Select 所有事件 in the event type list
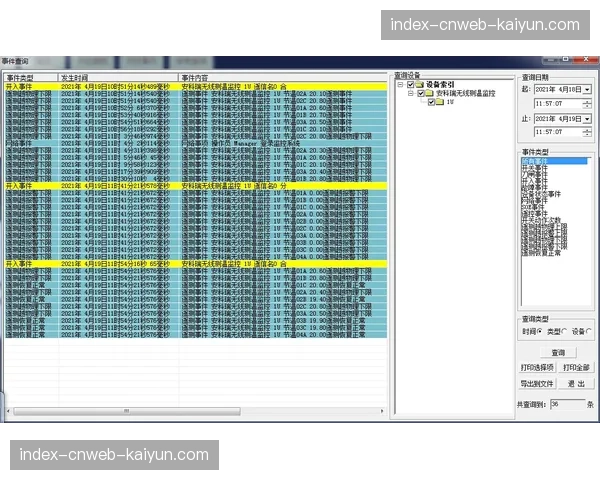 pos(536,160)
